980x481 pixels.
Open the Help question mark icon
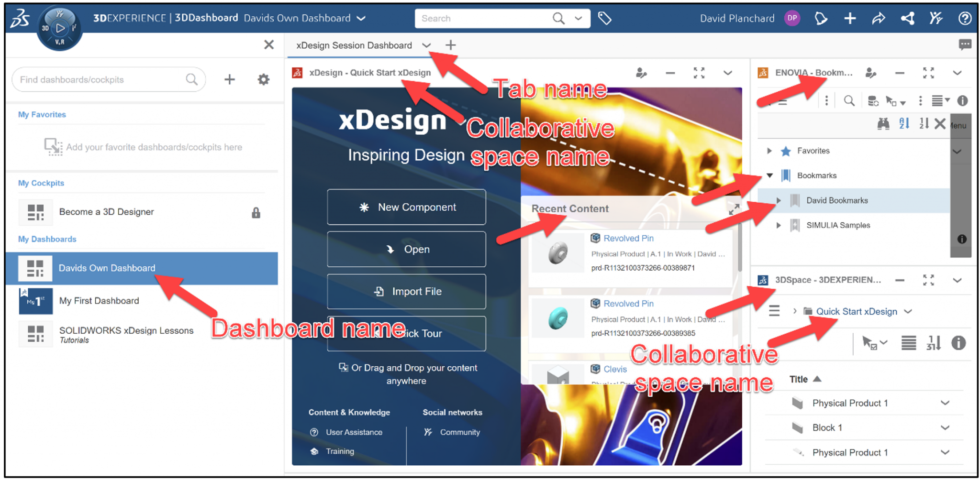pos(965,18)
